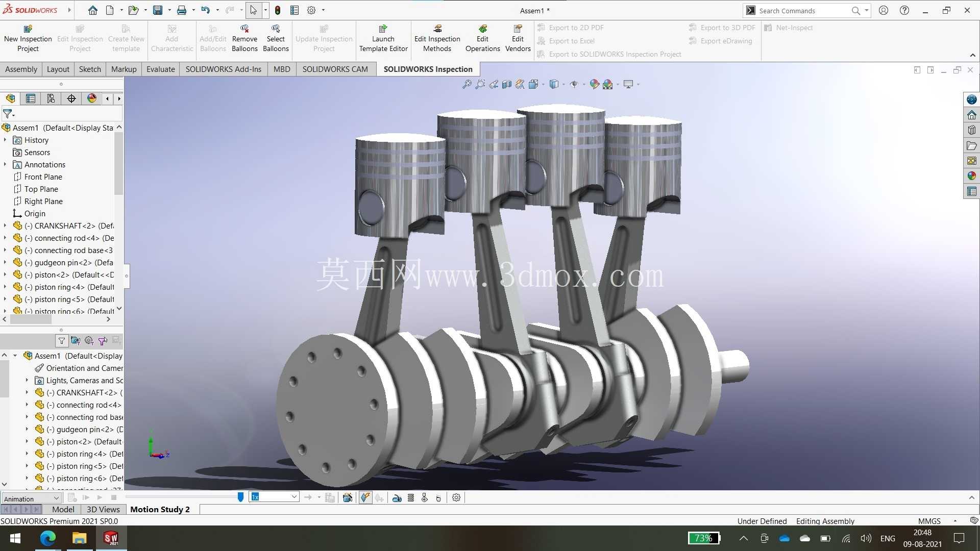Click New Inspection Project button
Screen dimensions: 980x551
[28, 38]
